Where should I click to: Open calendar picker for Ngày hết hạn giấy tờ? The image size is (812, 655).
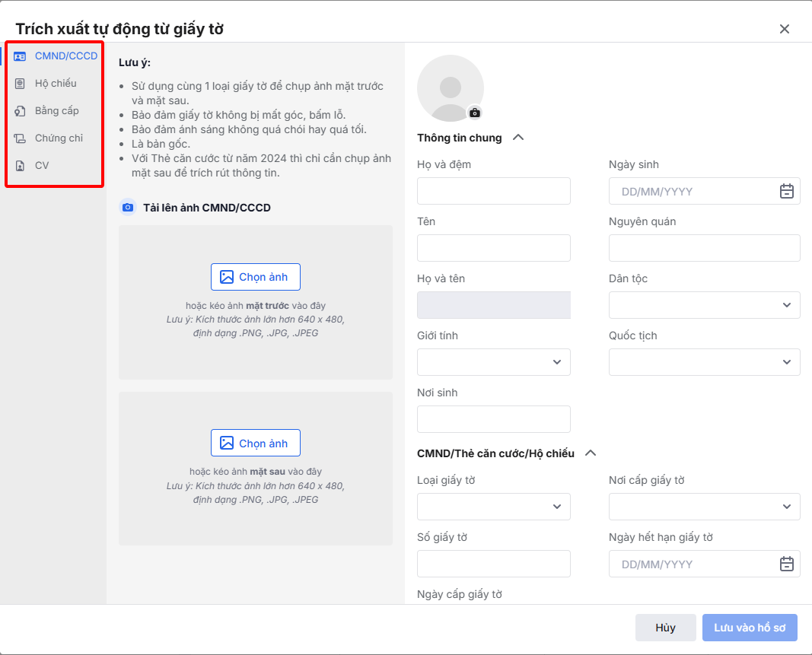(x=787, y=564)
